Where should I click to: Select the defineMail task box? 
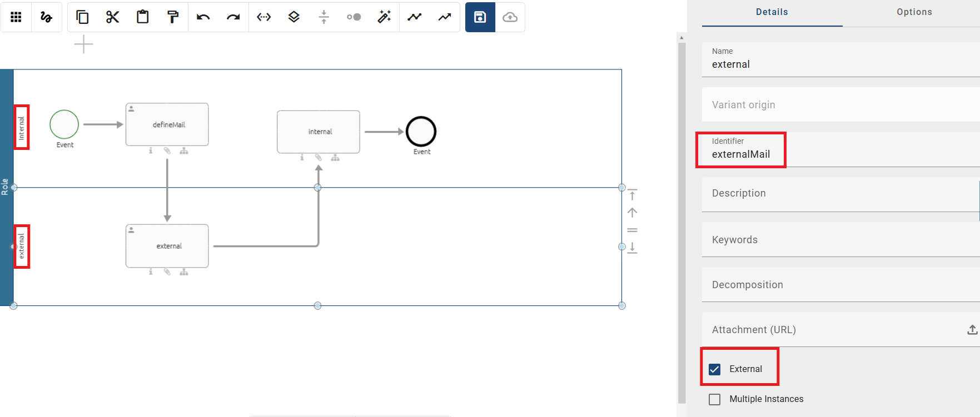coord(167,124)
